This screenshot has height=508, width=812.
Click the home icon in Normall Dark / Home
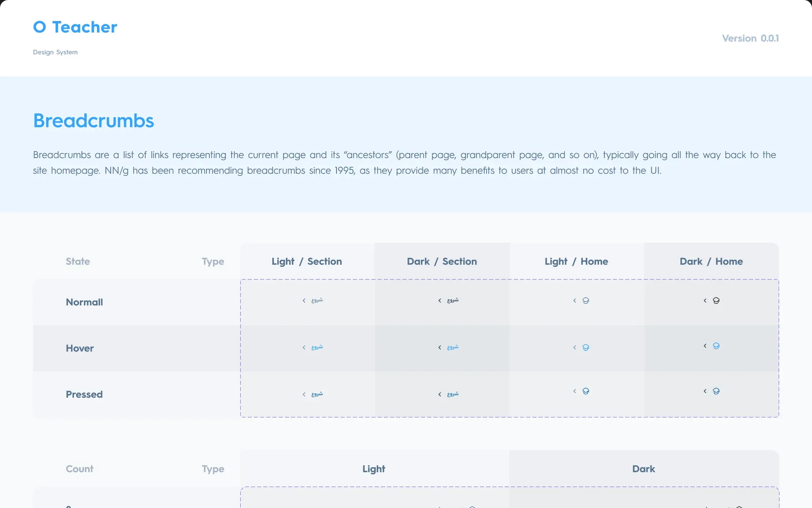(x=716, y=301)
